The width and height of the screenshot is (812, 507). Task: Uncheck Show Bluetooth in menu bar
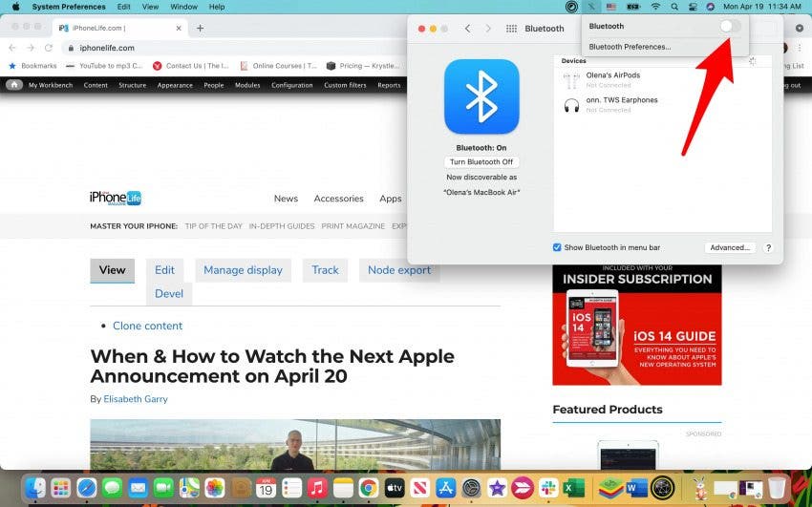[x=558, y=247]
